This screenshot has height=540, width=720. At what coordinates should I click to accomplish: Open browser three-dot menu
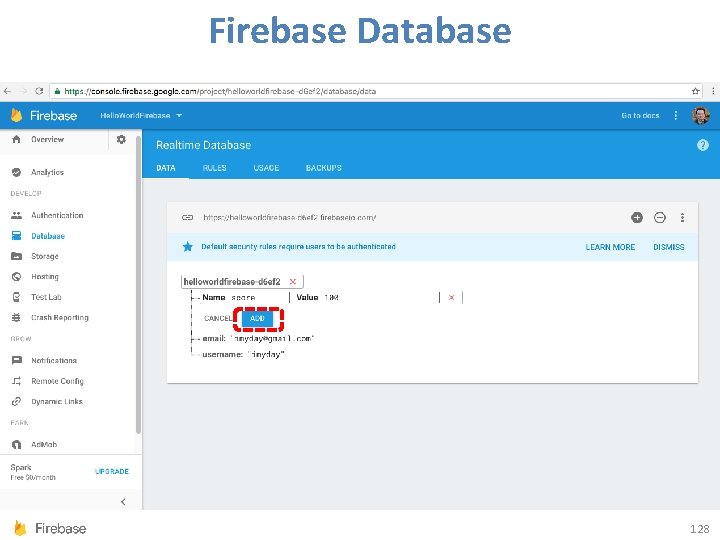click(x=713, y=91)
